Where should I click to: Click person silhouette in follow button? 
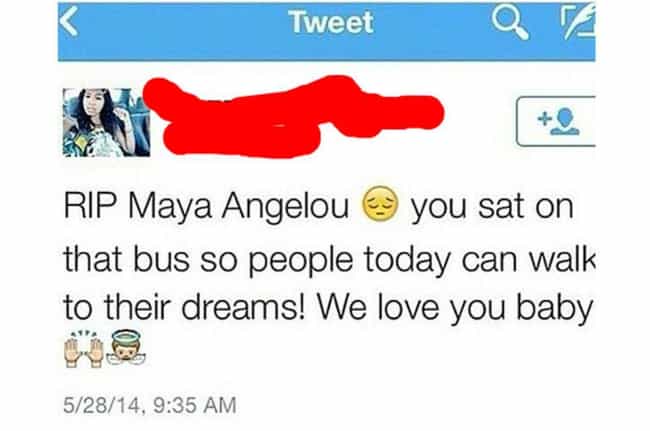pos(565,121)
